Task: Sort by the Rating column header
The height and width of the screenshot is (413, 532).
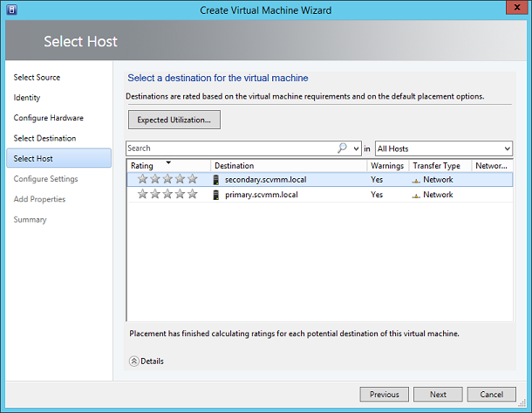Action: coord(168,165)
